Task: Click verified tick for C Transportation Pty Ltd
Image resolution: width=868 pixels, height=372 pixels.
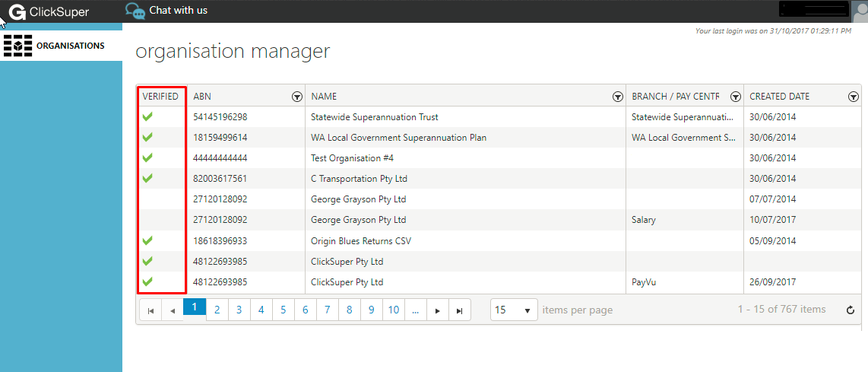Action: point(147,179)
